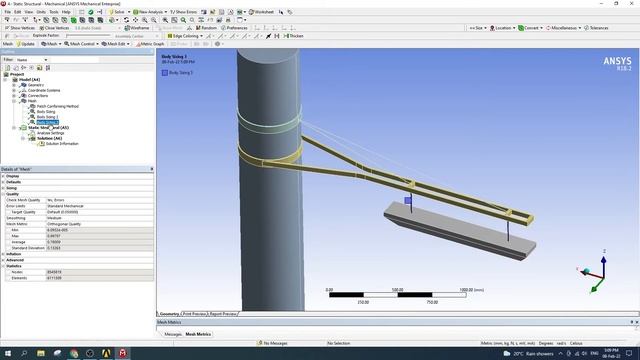Select Solution Information item

(62, 144)
